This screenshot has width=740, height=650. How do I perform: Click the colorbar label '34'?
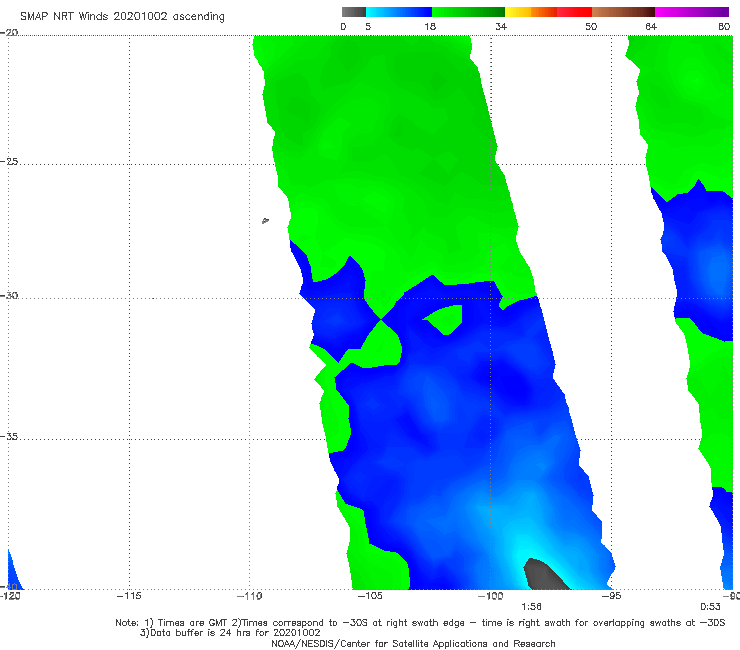[501, 26]
